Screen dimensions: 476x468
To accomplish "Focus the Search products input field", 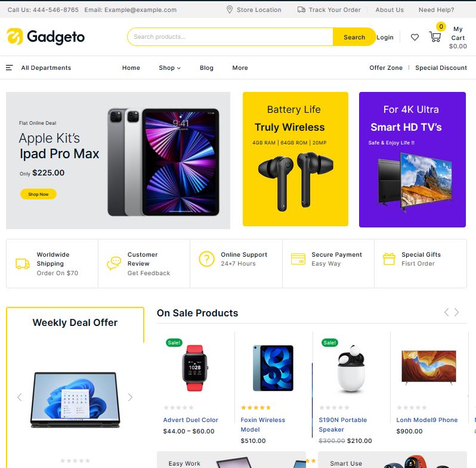I will coord(230,37).
